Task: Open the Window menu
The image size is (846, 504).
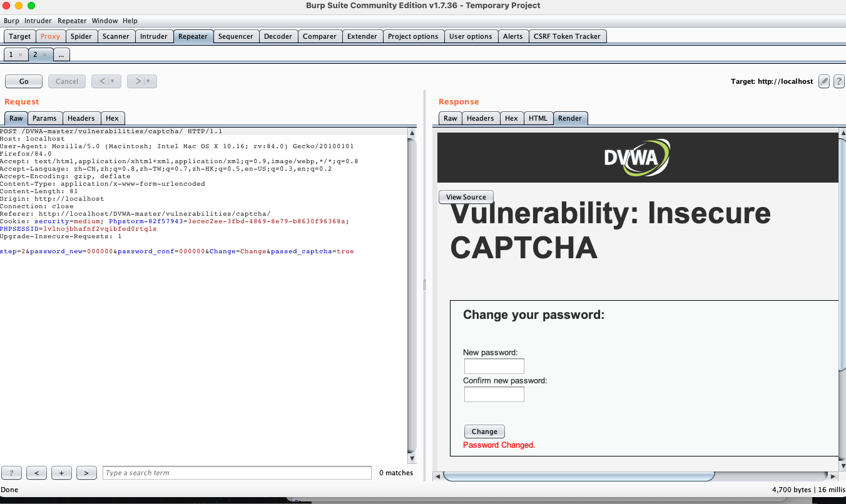Action: (104, 21)
